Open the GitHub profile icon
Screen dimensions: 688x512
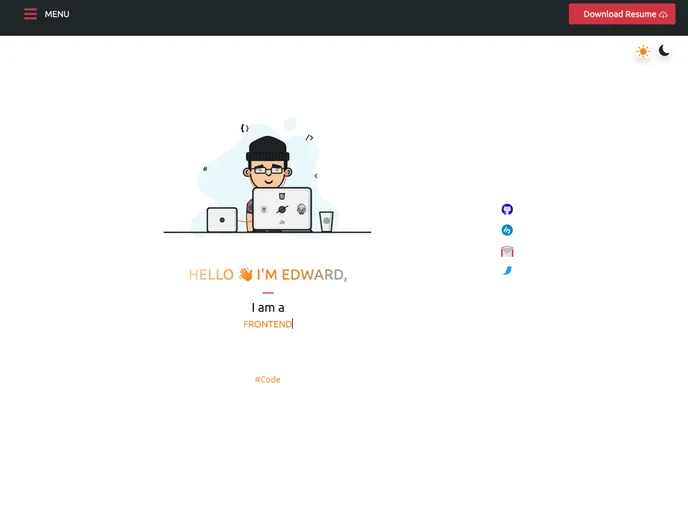[x=507, y=209]
